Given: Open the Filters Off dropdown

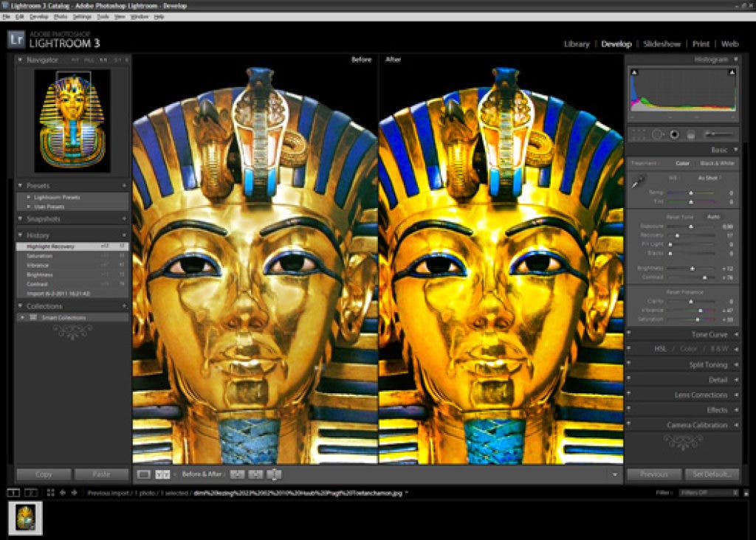Looking at the screenshot, I should click(x=709, y=493).
